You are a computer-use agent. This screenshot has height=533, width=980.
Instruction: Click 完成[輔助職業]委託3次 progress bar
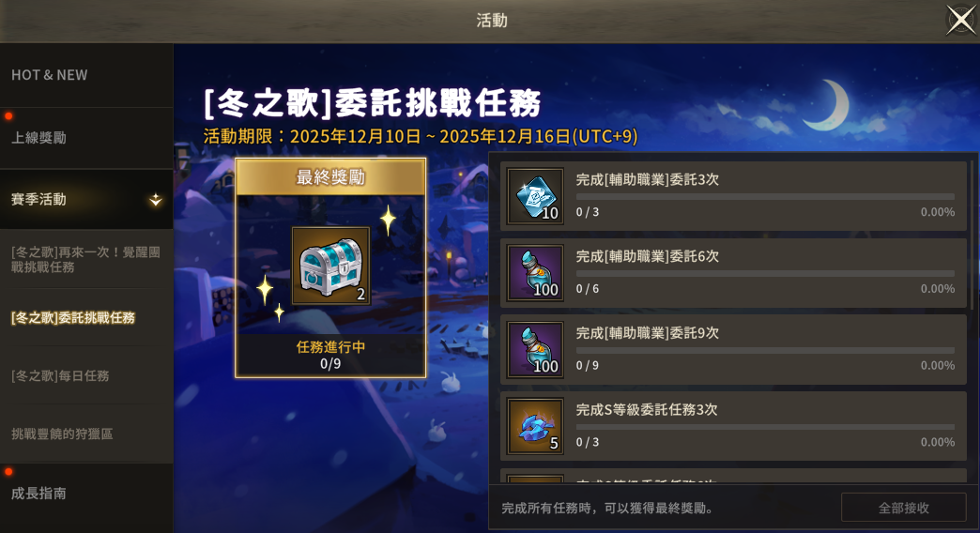click(x=765, y=197)
